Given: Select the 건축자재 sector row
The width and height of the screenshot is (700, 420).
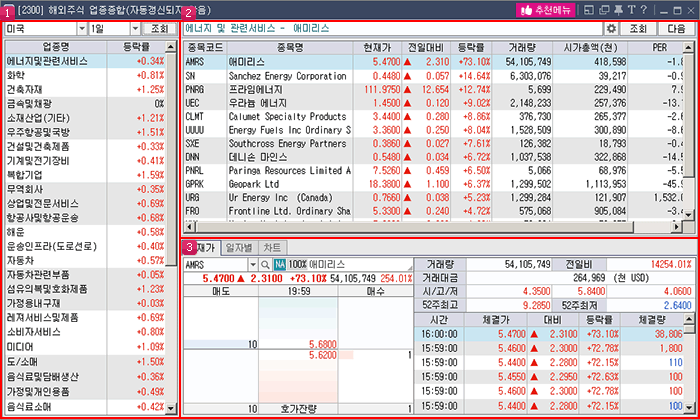Looking at the screenshot, I should click(85, 90).
